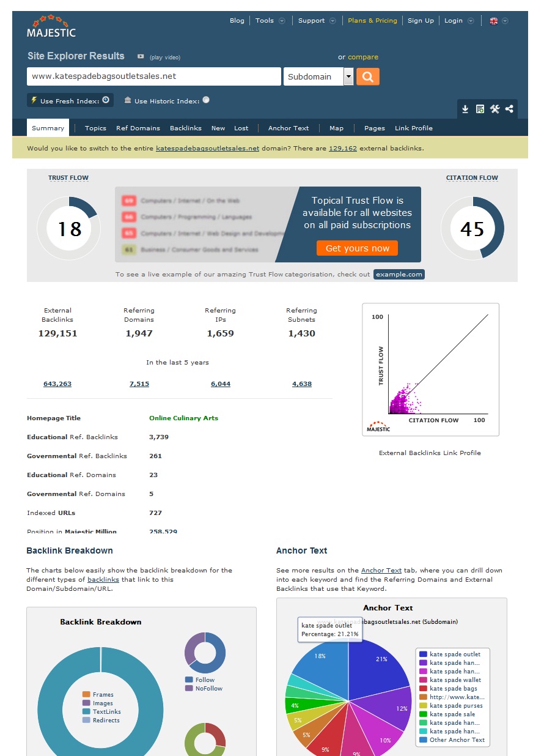Viewport: 533px width, 756px height.
Task: Click the compare link
Action: [x=363, y=57]
